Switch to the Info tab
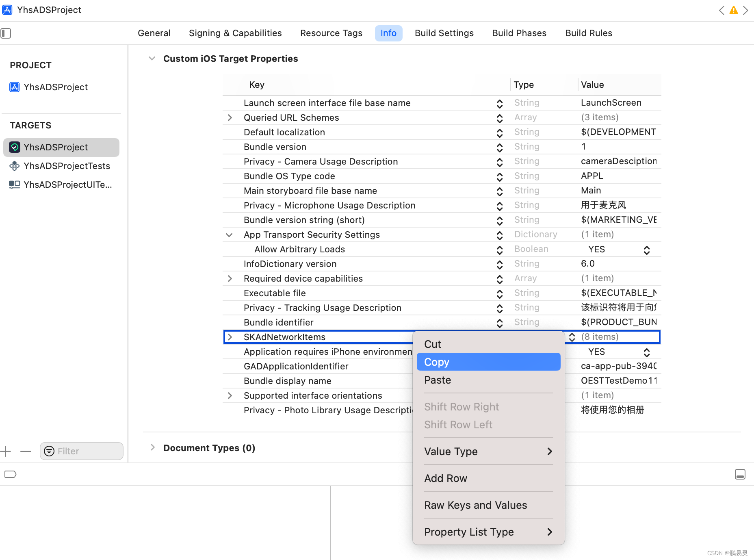Viewport: 754px width, 560px height. [388, 33]
